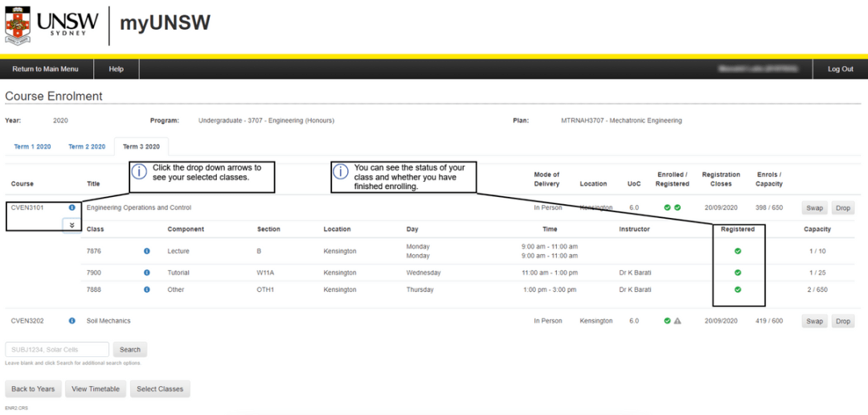868x415 pixels.
Task: Log Out of myUNSW
Action: [841, 69]
